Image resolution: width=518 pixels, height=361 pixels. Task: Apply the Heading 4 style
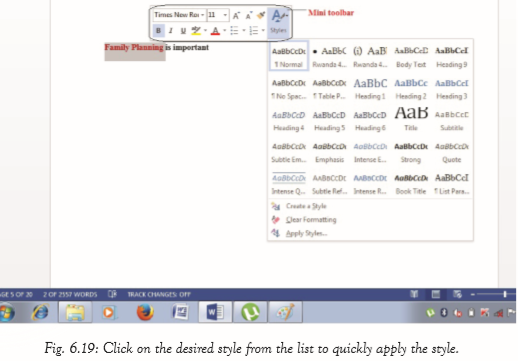click(289, 121)
